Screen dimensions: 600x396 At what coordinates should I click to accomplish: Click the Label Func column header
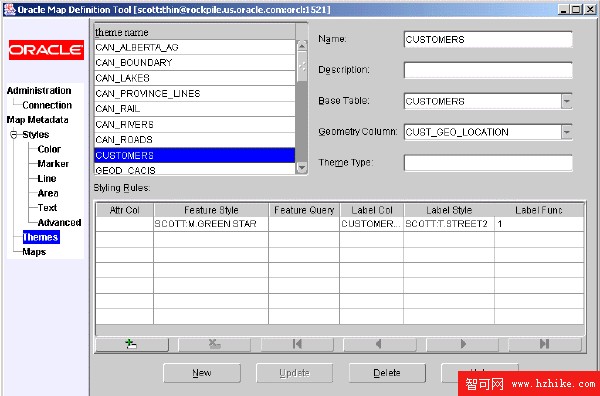click(x=539, y=210)
